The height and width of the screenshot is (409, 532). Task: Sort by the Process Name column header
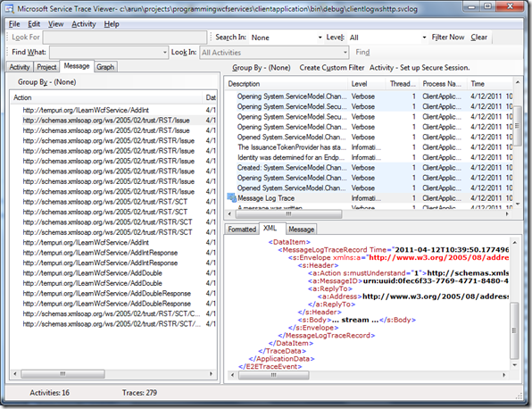click(443, 84)
